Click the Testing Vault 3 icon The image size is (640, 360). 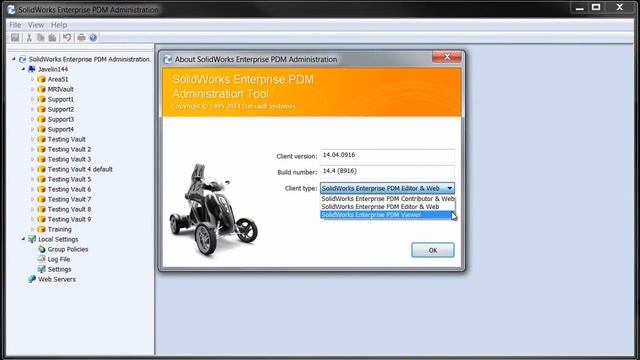click(41, 159)
